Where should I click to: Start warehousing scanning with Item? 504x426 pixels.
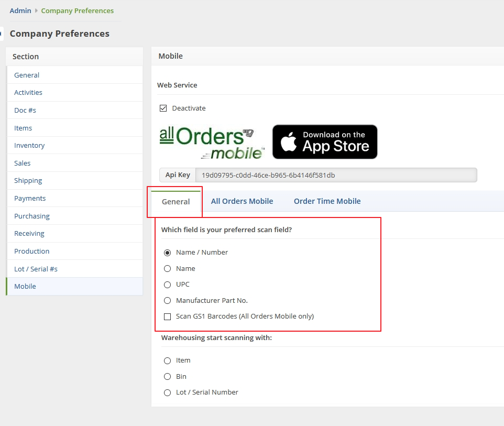click(168, 361)
